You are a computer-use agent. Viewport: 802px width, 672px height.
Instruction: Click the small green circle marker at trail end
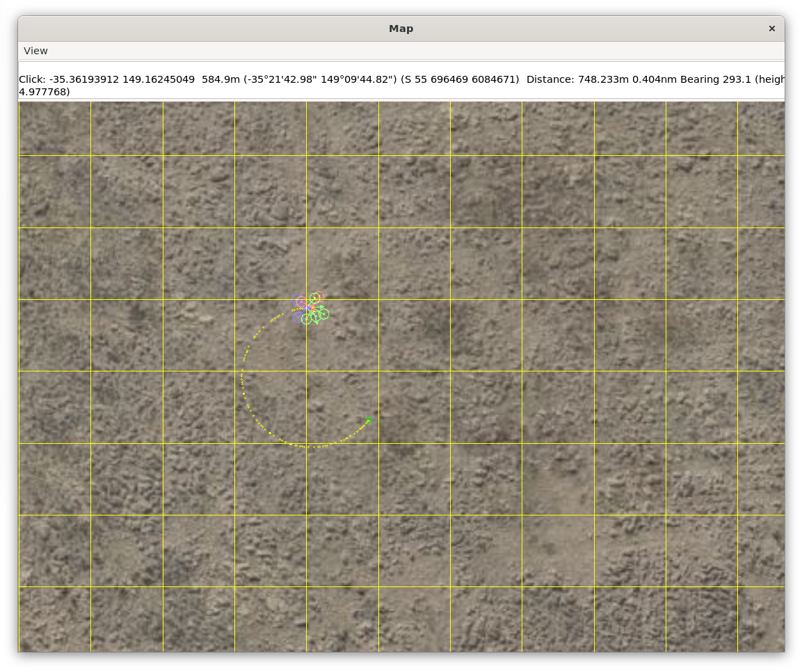pyautogui.click(x=369, y=420)
